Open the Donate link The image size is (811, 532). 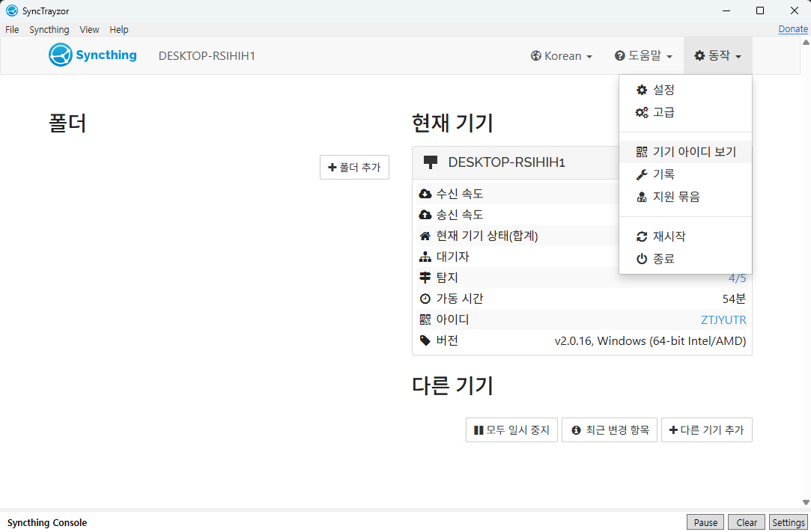point(793,29)
